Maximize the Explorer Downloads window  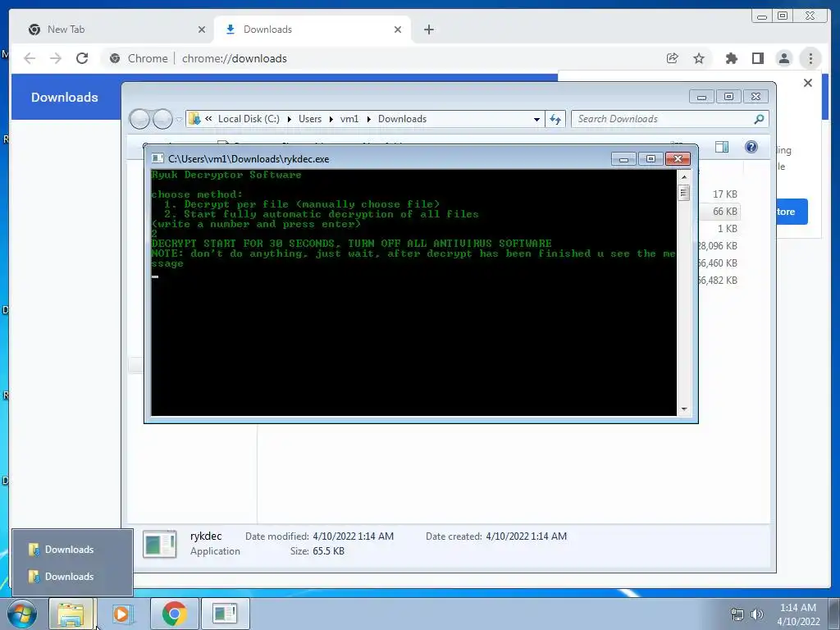[728, 97]
